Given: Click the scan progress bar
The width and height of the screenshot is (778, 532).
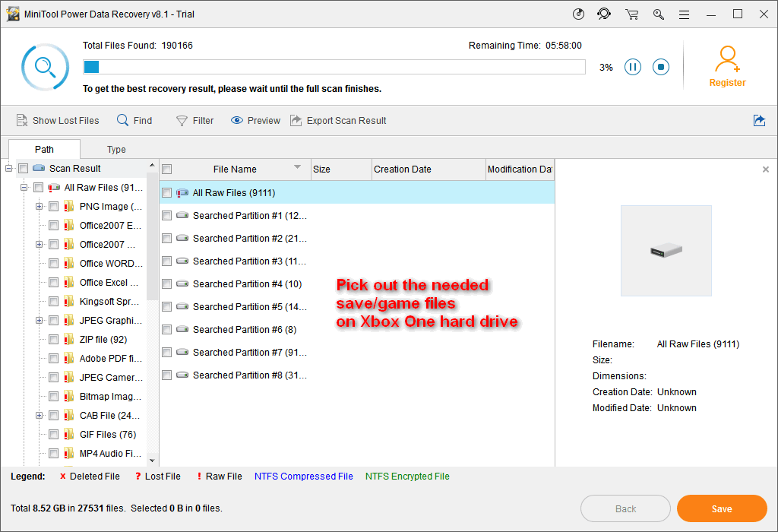Looking at the screenshot, I should [x=334, y=67].
